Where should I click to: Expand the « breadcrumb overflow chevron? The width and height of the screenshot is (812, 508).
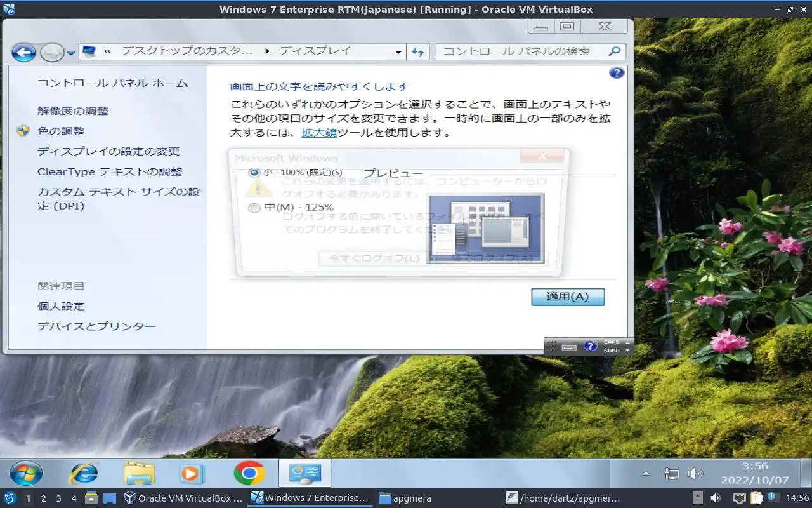tap(108, 51)
